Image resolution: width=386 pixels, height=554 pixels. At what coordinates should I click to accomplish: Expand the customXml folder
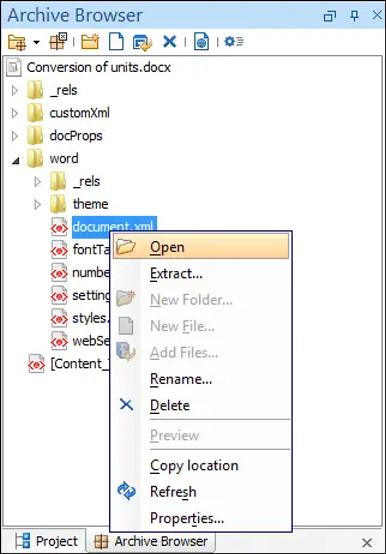pos(14,113)
